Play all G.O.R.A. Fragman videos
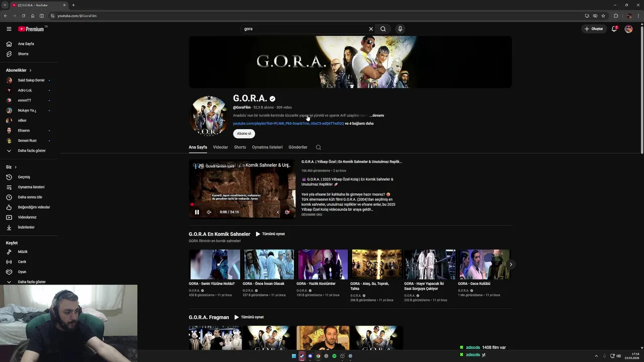The image size is (644, 362). (249, 317)
